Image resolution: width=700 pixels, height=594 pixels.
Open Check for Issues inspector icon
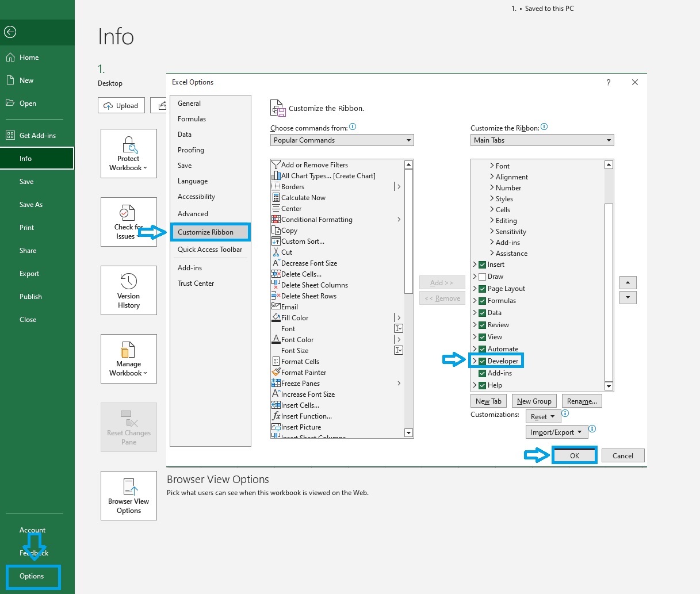[x=127, y=214]
